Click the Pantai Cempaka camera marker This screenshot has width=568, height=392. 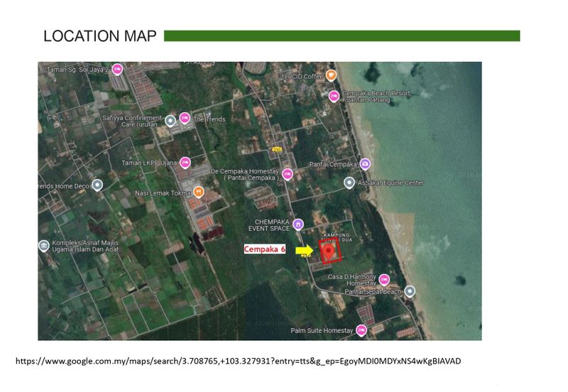coord(365,163)
